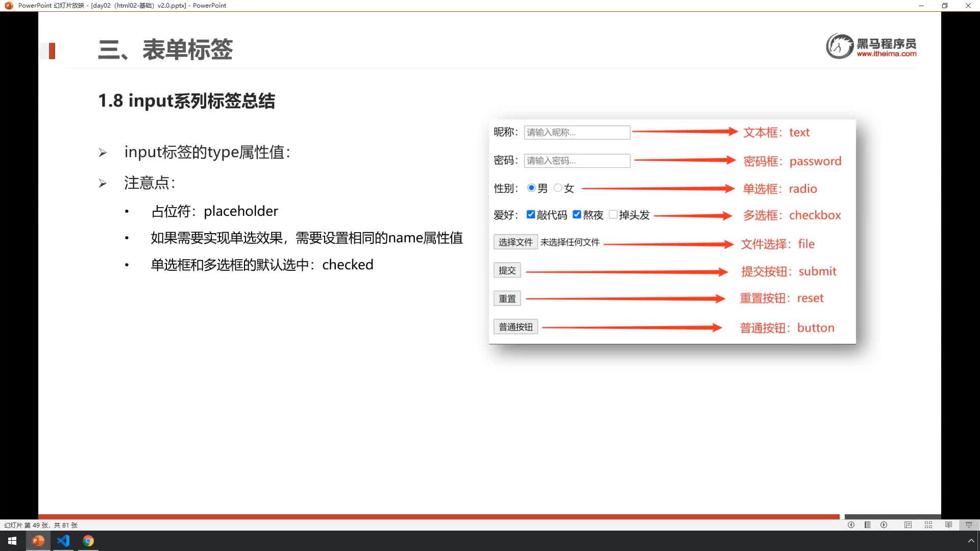Click the label 多选框：checkbox
This screenshot has height=551, width=980.
click(792, 215)
